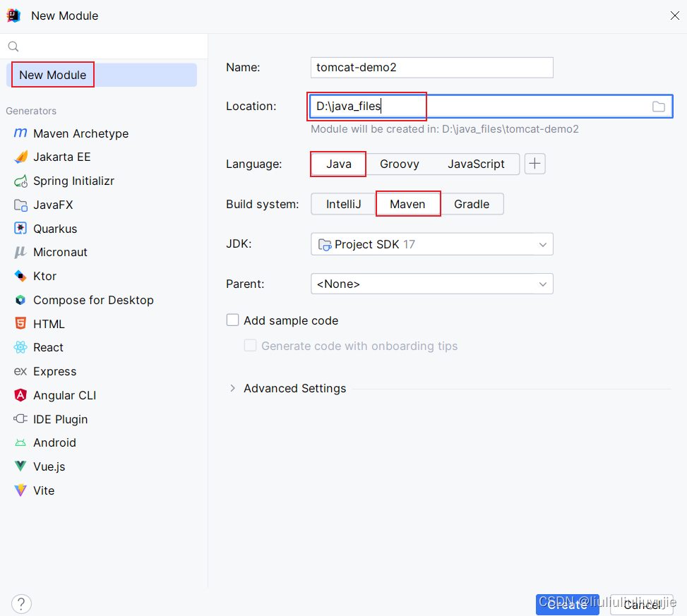Switch build system to Gradle
The height and width of the screenshot is (616, 687).
click(x=472, y=204)
